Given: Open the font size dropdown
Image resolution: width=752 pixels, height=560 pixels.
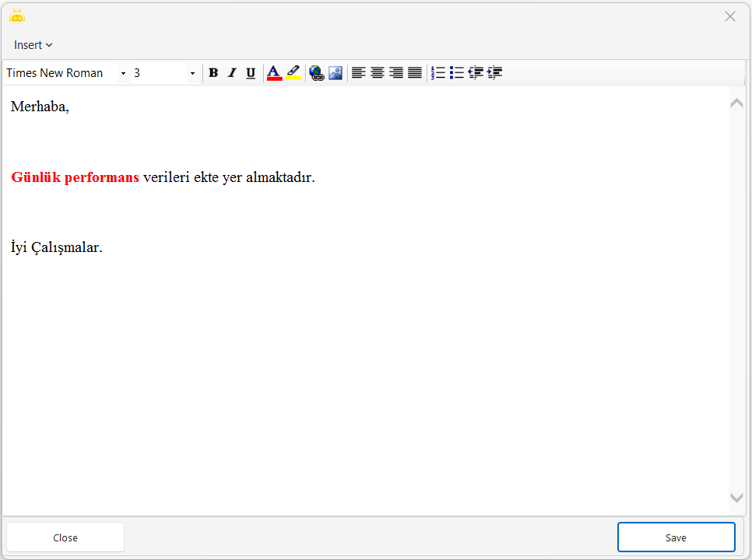Looking at the screenshot, I should (192, 73).
